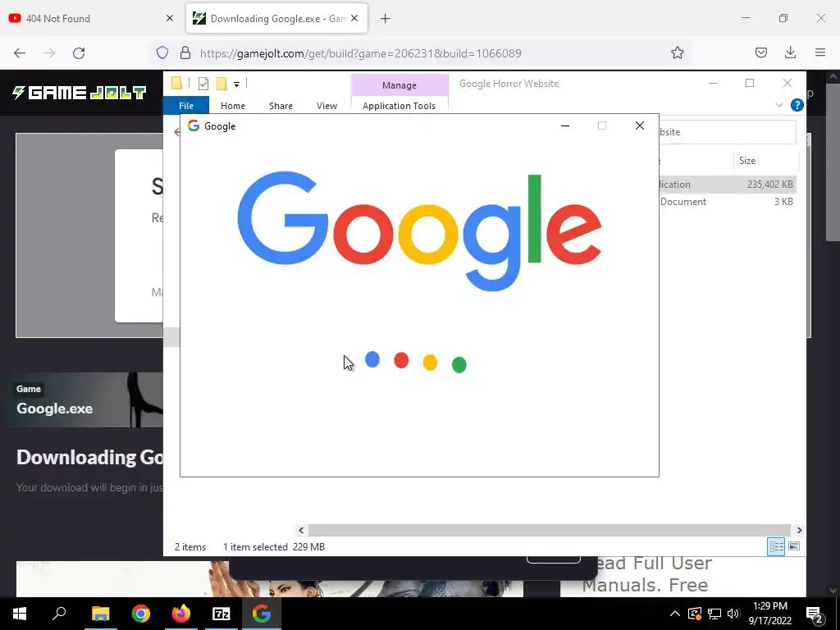840x630 pixels.
Task: Open the Firefox hamburger menu
Action: click(x=820, y=52)
